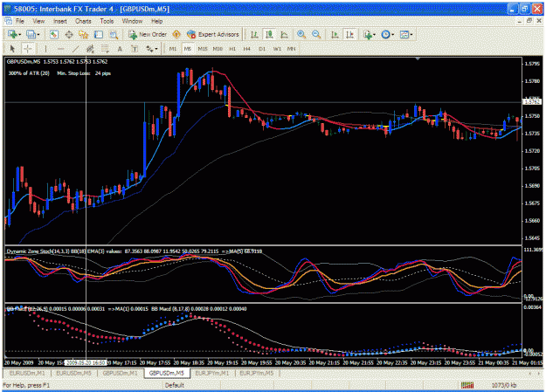Switch to EURUSDm,M5 chart tab
This screenshot has width=546, height=392.
pos(74,373)
